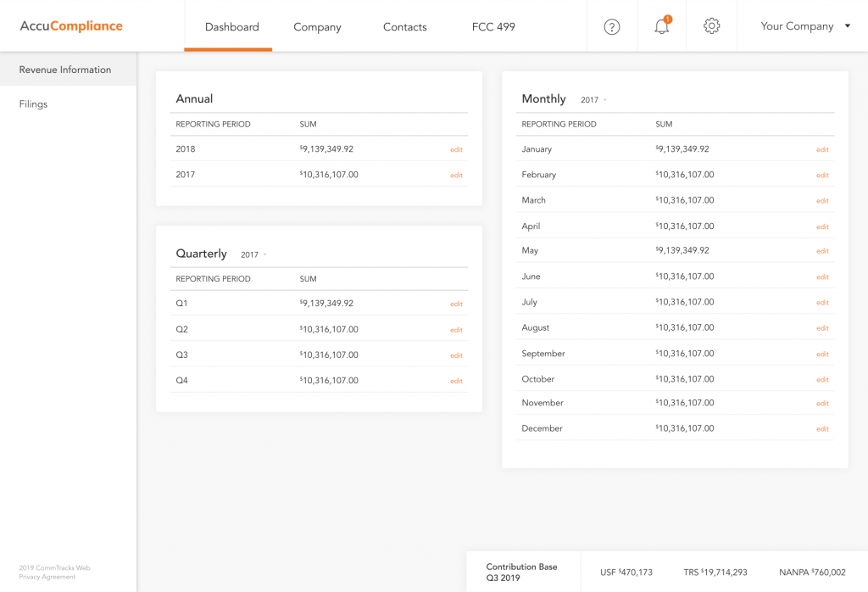Select the Dashboard tab
This screenshot has width=868, height=592.
[x=231, y=27]
